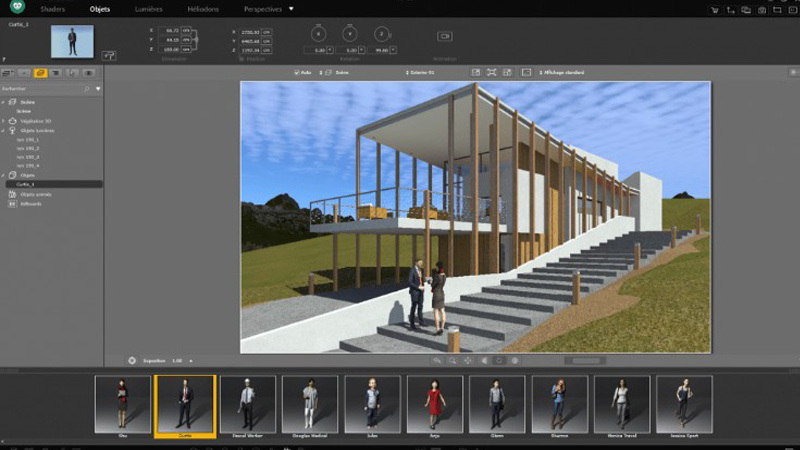The width and height of the screenshot is (800, 450).
Task: Click the sixth sidebar toolbar icon
Action: click(88, 73)
